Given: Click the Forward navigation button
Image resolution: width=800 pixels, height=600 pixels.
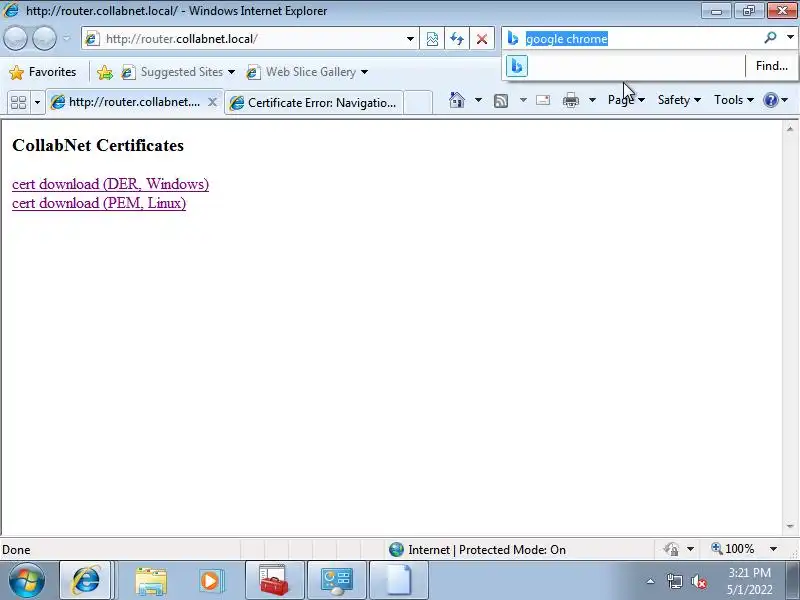Looking at the screenshot, I should pyautogui.click(x=44, y=39).
